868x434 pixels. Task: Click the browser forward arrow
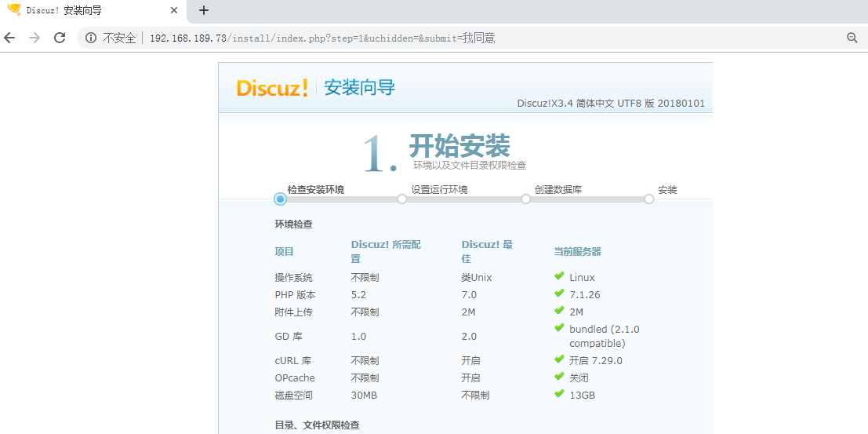35,38
